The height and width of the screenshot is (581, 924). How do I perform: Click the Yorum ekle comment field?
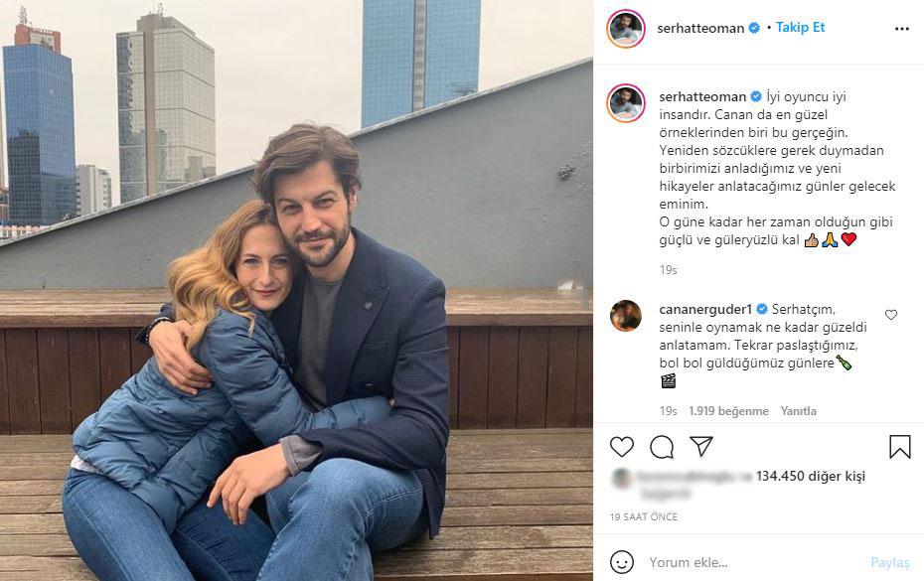click(x=754, y=563)
